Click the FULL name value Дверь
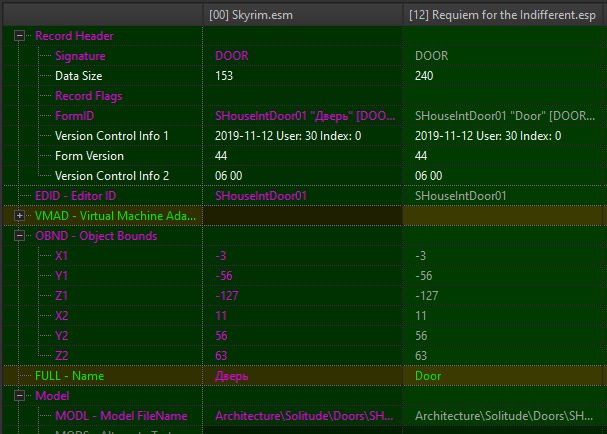 [231, 376]
